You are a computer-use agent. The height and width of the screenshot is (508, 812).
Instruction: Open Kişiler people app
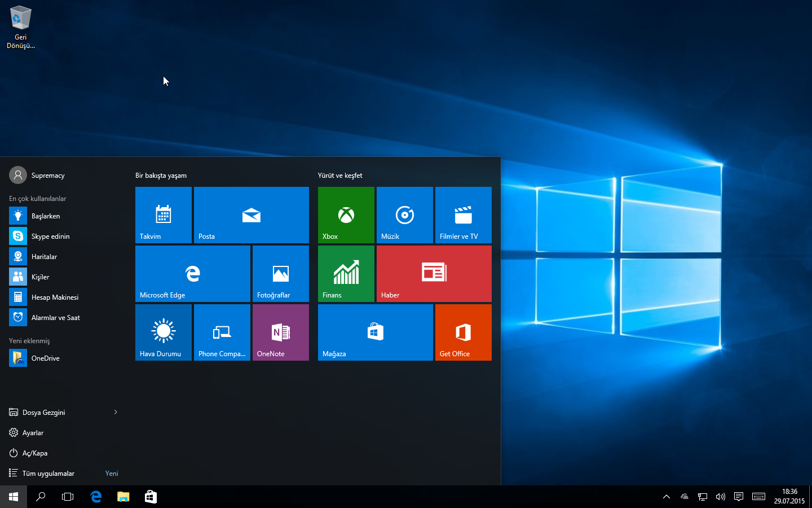point(63,277)
